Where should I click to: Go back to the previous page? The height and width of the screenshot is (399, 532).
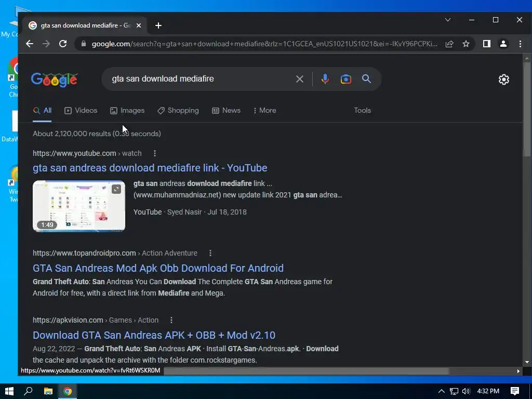coord(30,44)
